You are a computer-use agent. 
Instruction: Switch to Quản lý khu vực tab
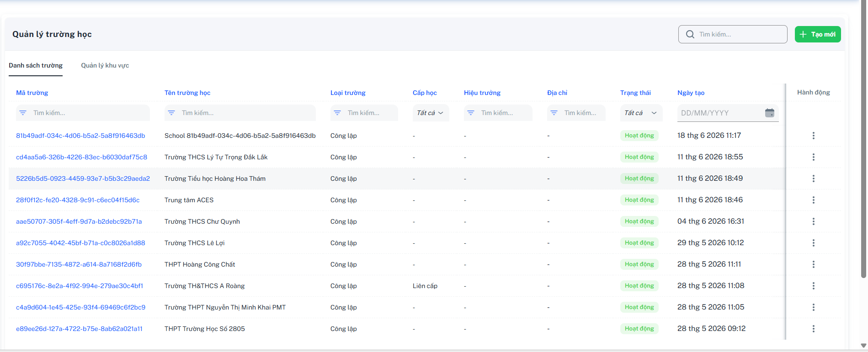[105, 65]
